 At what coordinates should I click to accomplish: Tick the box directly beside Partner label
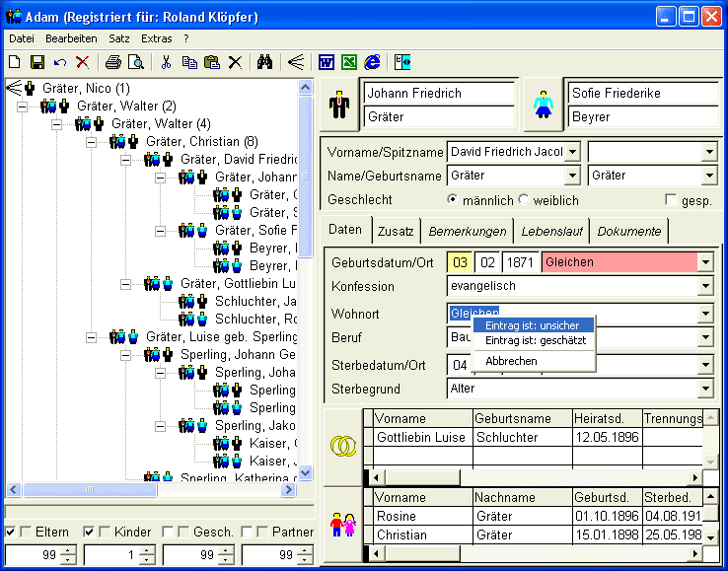click(x=263, y=532)
